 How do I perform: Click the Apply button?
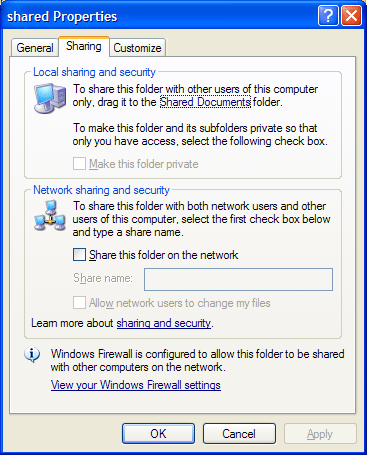320,434
